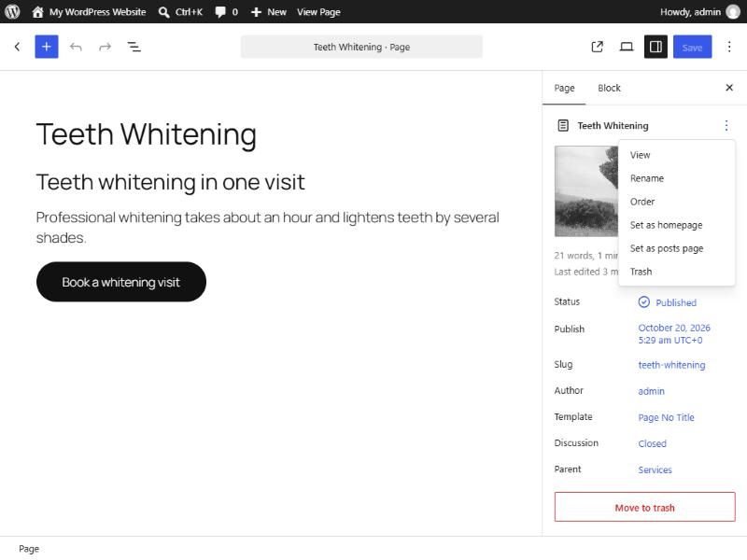Viewport: 747px width, 560px height.
Task: Switch to the Page tab
Action: (x=564, y=88)
